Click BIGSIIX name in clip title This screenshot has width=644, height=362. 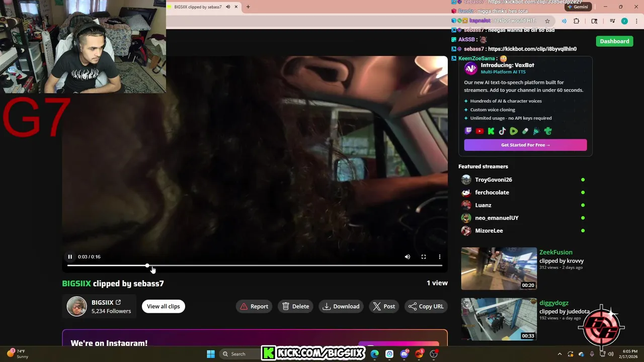tap(76, 284)
